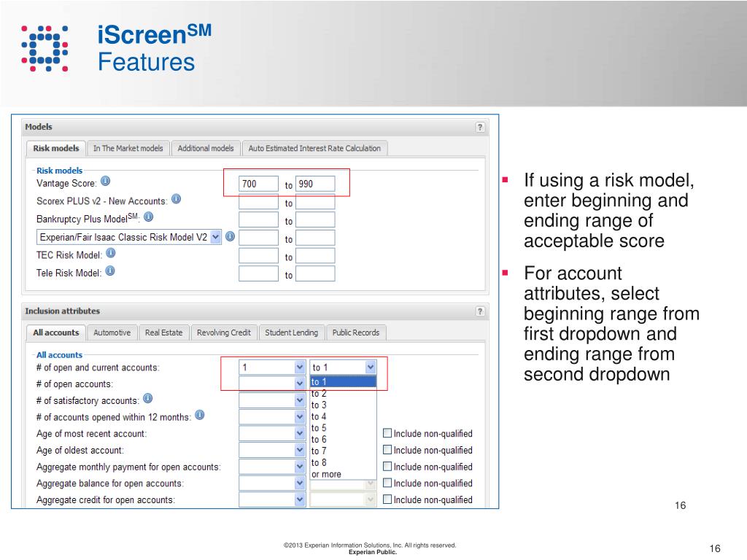Open the Tele Risk Model info icon
747x560 pixels.
(110, 271)
